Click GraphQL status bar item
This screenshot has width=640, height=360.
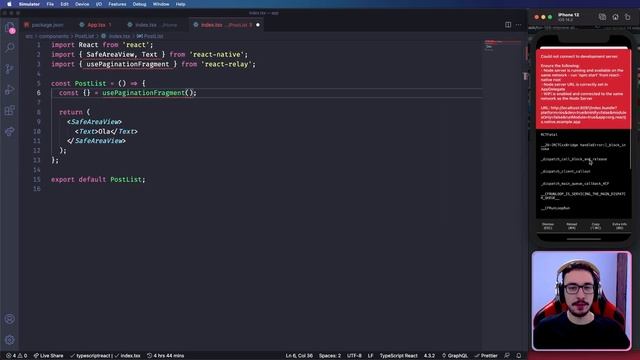pyautogui.click(x=454, y=356)
